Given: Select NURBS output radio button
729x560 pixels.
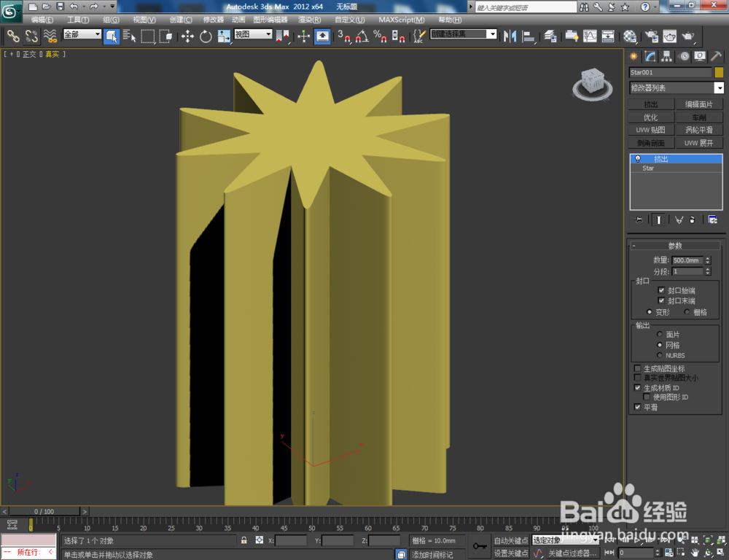Looking at the screenshot, I should (659, 355).
